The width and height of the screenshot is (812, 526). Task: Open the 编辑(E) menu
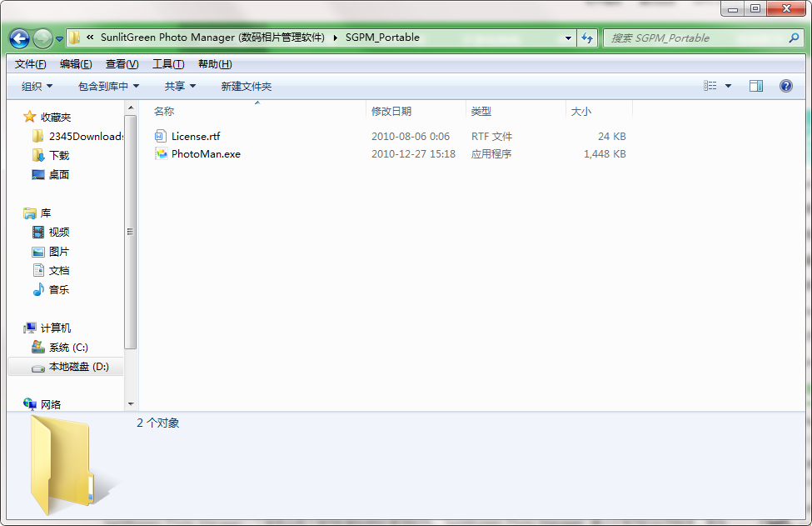(76, 63)
